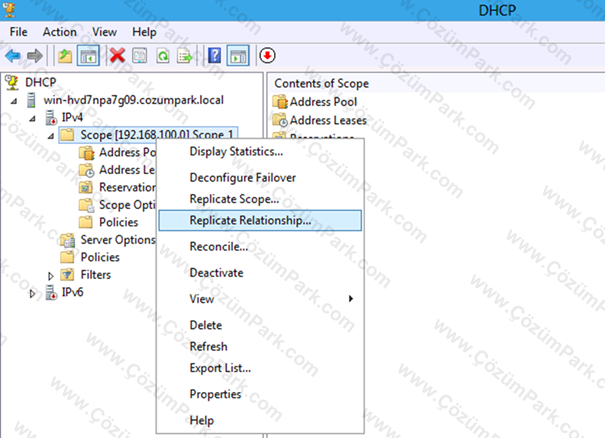Click the red circle down-arrow Deactivate icon
Screen dimensions: 605x438
tap(267, 56)
